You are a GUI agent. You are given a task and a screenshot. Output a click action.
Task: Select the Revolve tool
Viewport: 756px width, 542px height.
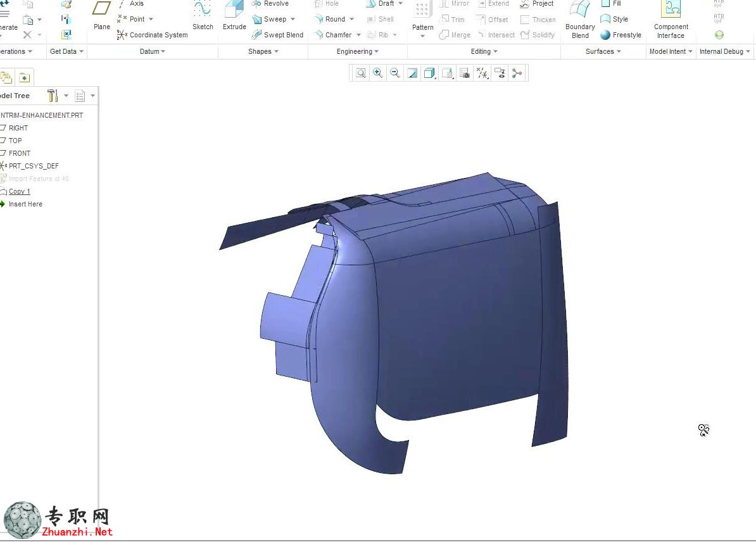click(x=270, y=3)
